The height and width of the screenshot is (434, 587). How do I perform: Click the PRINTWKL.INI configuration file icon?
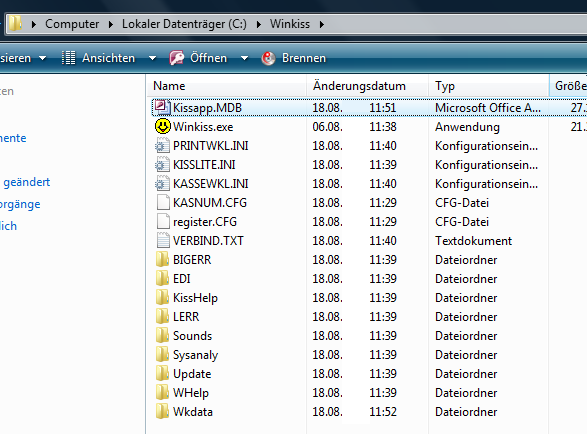[x=162, y=146]
